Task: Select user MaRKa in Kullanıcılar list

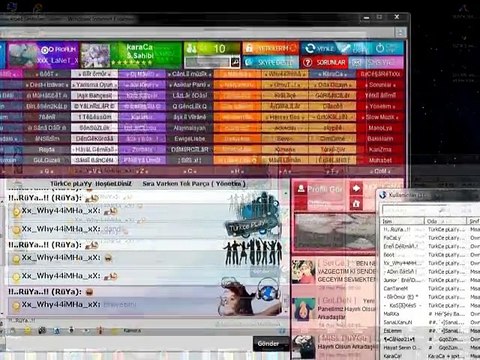Action: [391, 314]
